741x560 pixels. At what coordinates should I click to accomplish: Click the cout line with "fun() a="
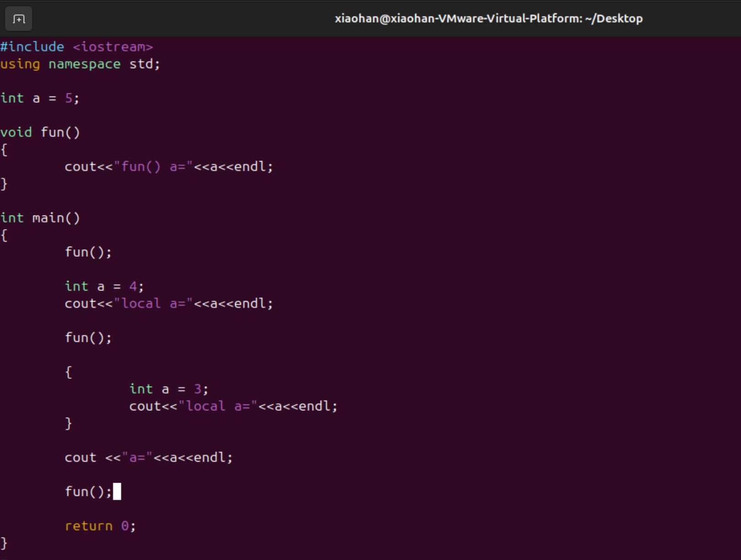pos(169,167)
